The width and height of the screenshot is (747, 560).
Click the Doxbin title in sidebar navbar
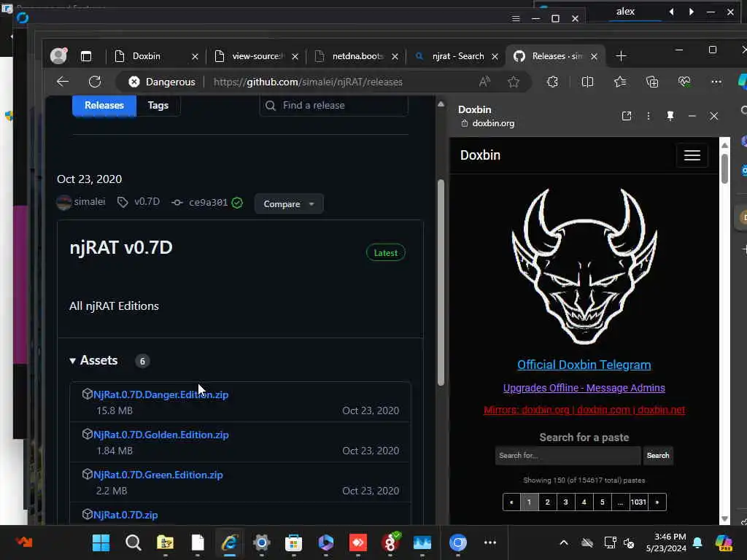click(x=480, y=155)
